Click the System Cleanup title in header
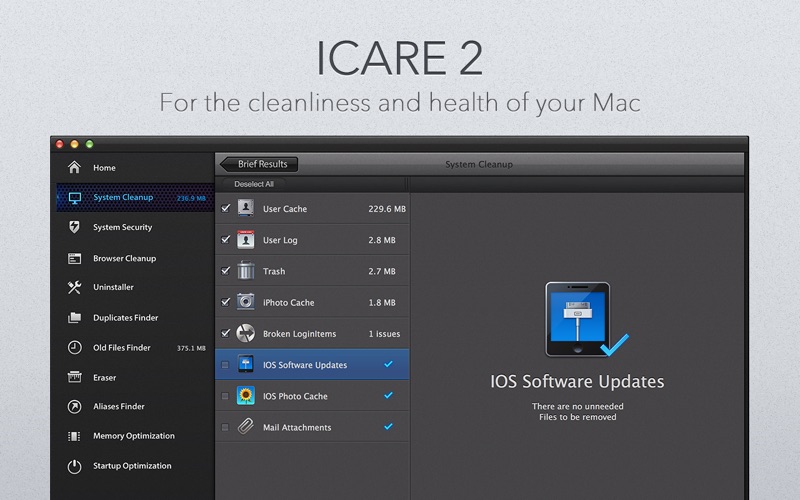The width and height of the screenshot is (800, 500). pos(479,164)
